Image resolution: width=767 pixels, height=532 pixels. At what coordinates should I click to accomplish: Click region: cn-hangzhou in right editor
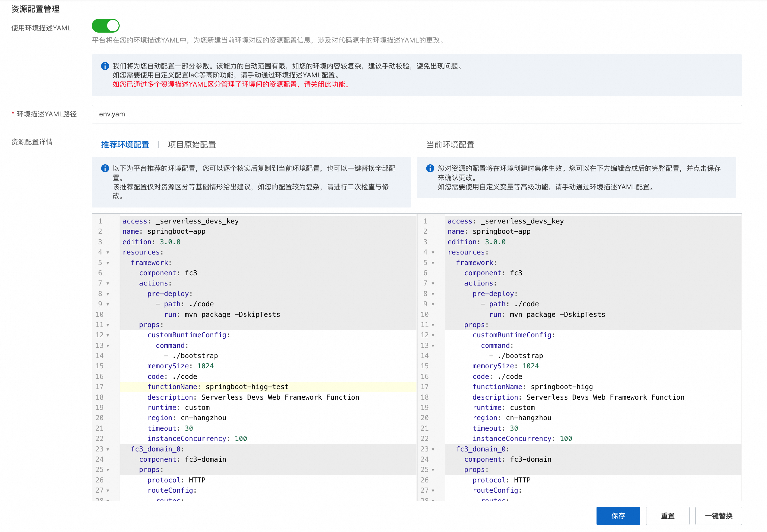coord(512,418)
